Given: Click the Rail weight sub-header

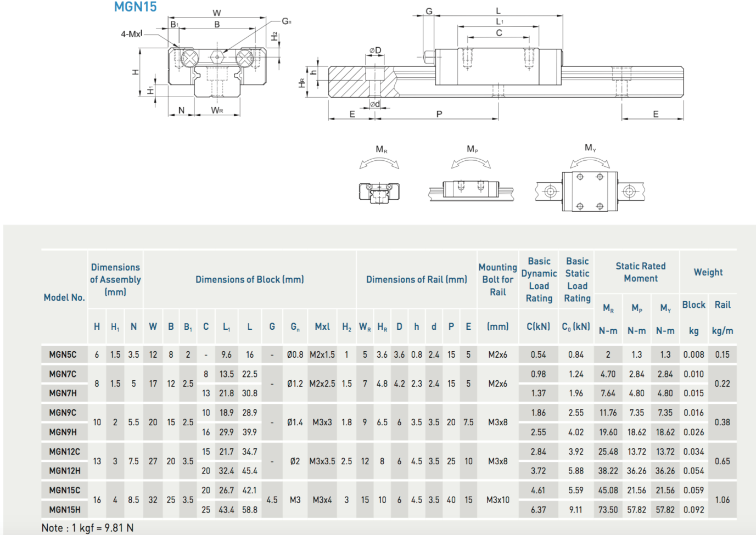Looking at the screenshot, I should [x=723, y=305].
